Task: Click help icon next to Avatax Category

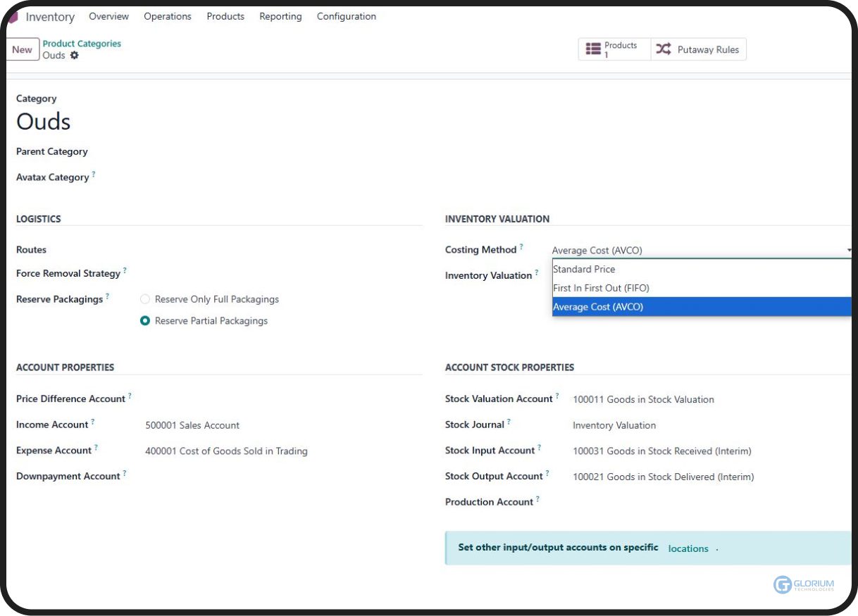Action: 93,175
